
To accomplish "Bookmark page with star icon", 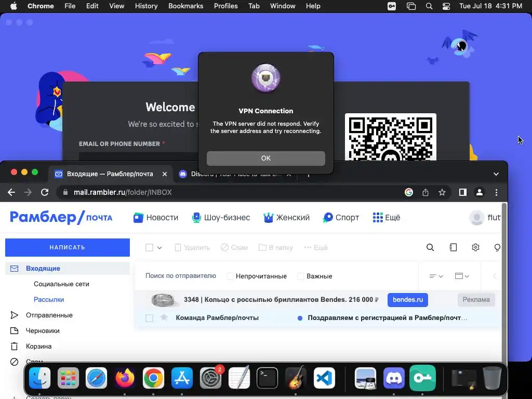I will coord(442,192).
